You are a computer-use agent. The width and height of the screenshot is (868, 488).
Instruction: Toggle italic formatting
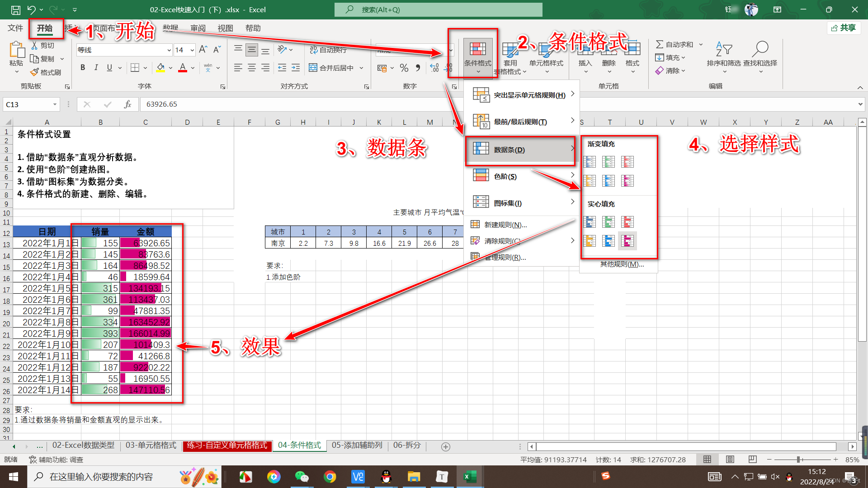pos(96,68)
